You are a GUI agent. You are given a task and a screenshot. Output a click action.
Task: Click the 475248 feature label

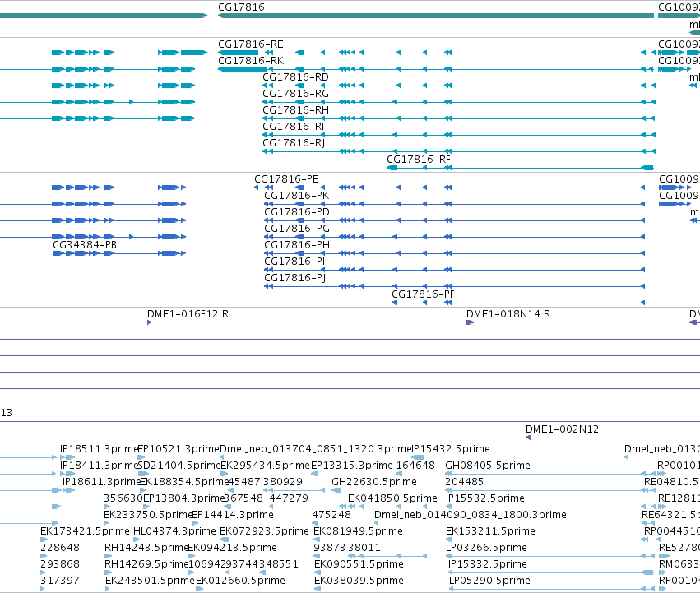[331, 516]
